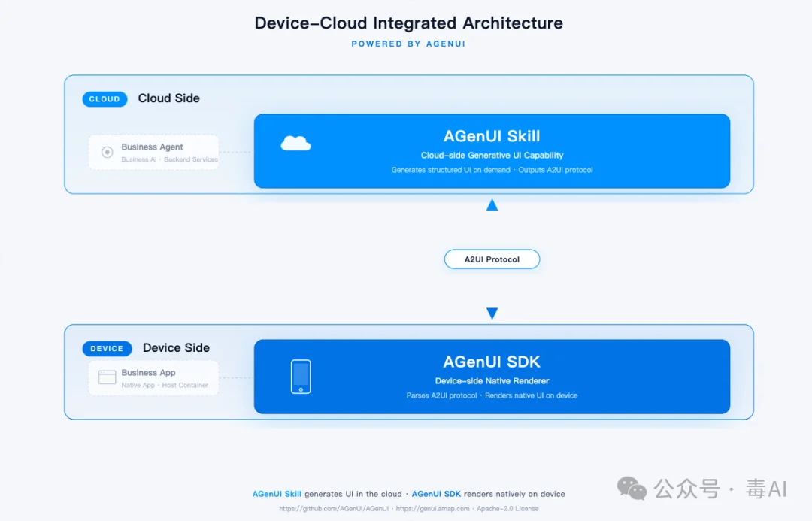
Task: Click the Device-side Native Renderer text
Action: pos(492,381)
